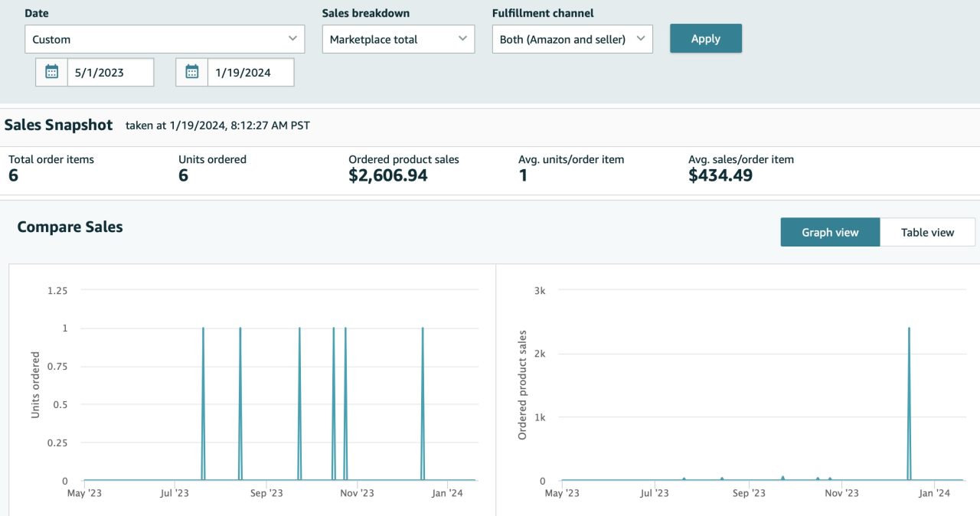Switch to Graph view tab
The image size is (980, 516).
click(x=830, y=232)
